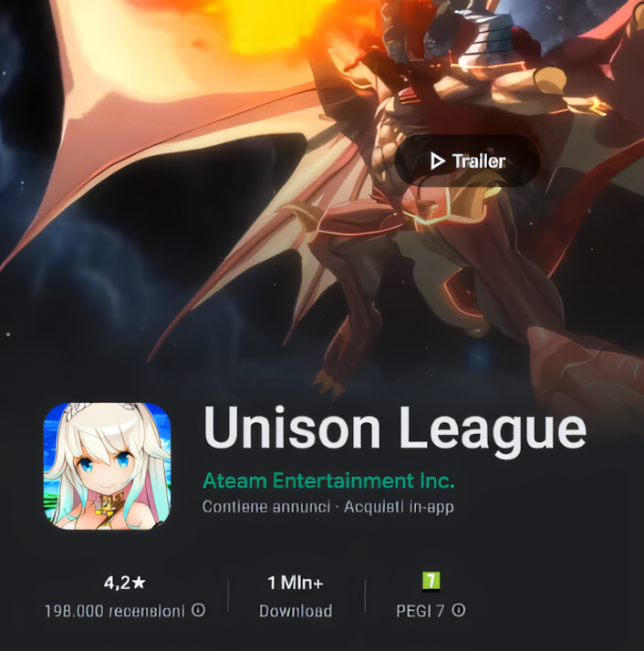Click the info icon beside PEGI 7

pos(459,610)
